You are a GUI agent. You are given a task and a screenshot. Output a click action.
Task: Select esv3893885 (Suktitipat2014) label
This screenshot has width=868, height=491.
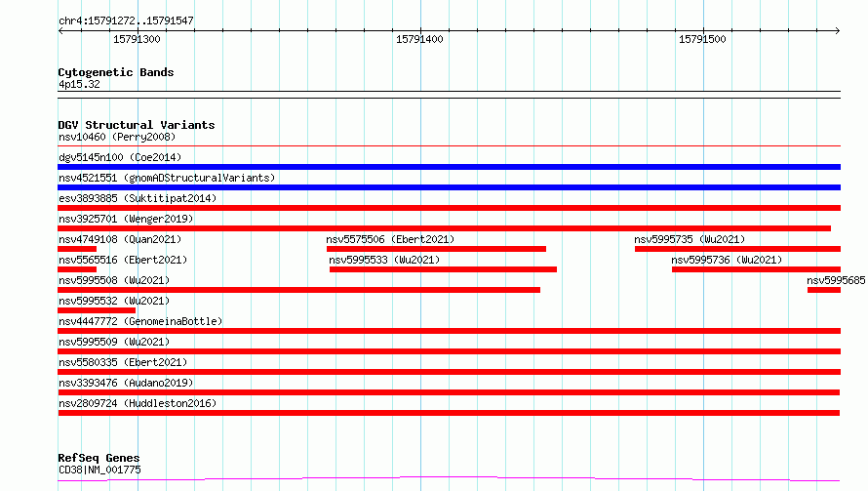click(138, 198)
